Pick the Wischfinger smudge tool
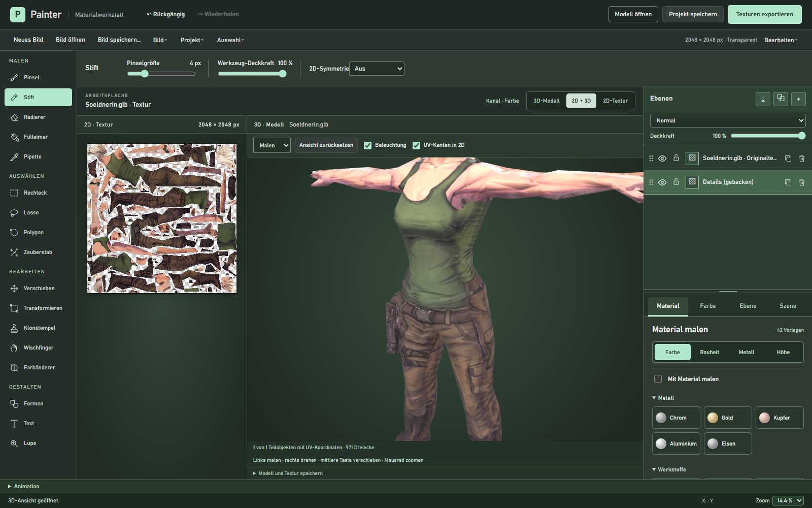This screenshot has width=812, height=508. coord(38,347)
